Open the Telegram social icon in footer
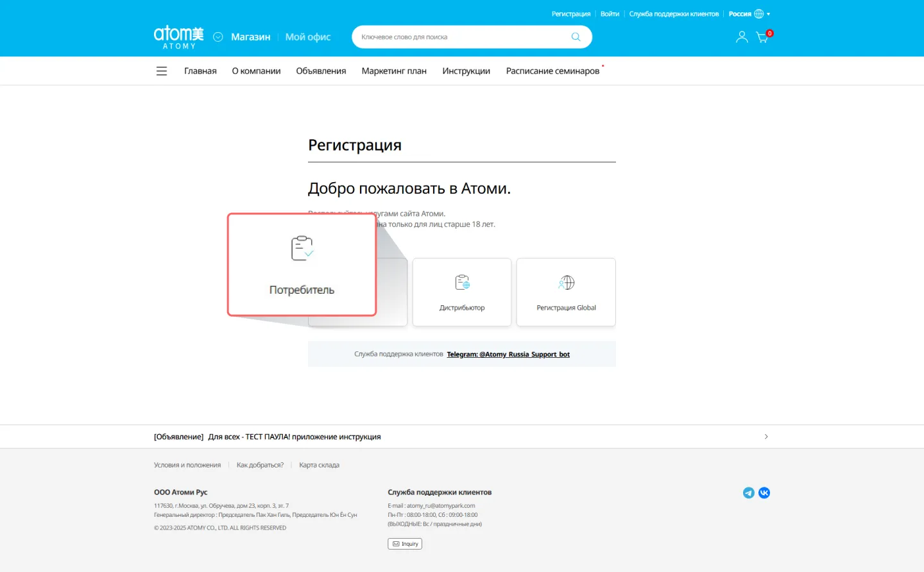 click(x=748, y=492)
